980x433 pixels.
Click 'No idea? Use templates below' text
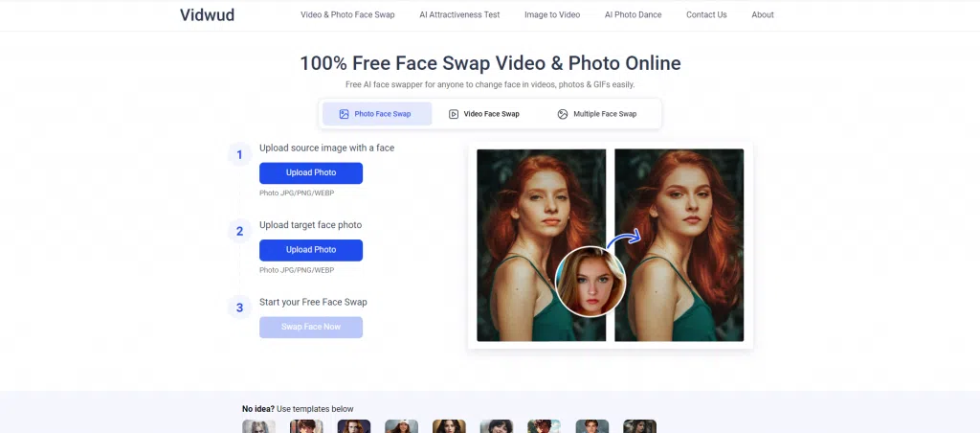click(x=298, y=409)
